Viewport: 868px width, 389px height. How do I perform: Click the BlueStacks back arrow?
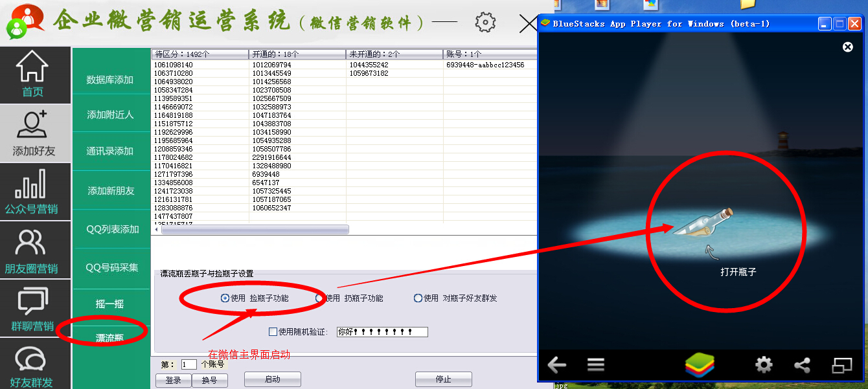pyautogui.click(x=557, y=365)
